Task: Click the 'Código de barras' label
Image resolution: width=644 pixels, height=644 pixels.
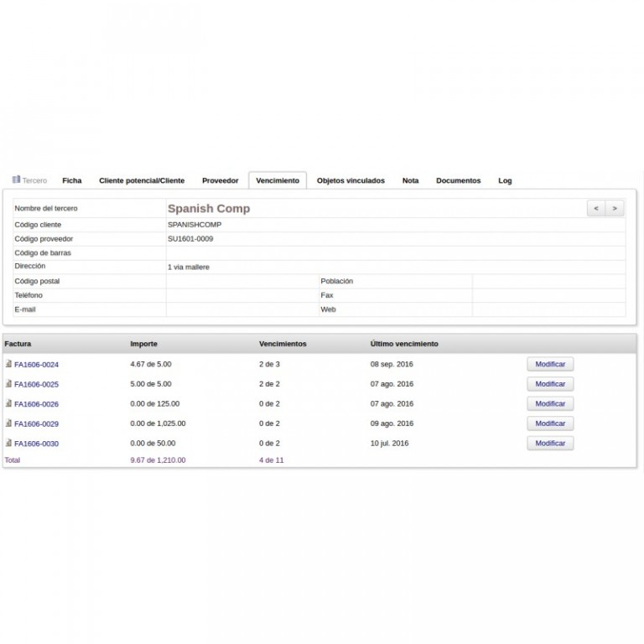Action: 43,252
